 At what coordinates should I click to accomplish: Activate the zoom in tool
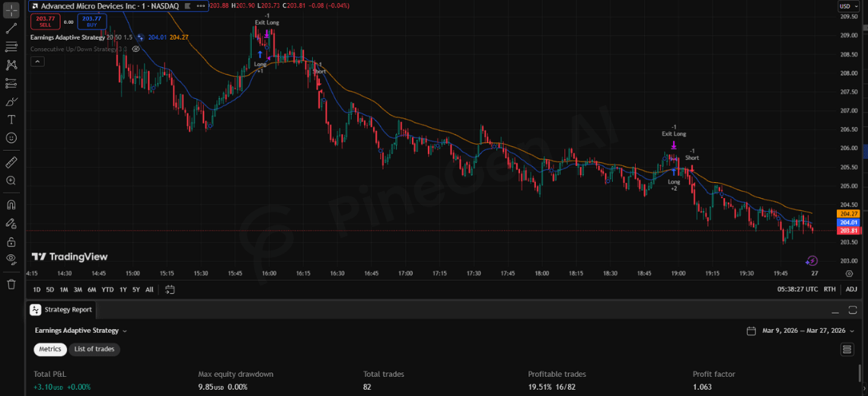pyautogui.click(x=11, y=180)
